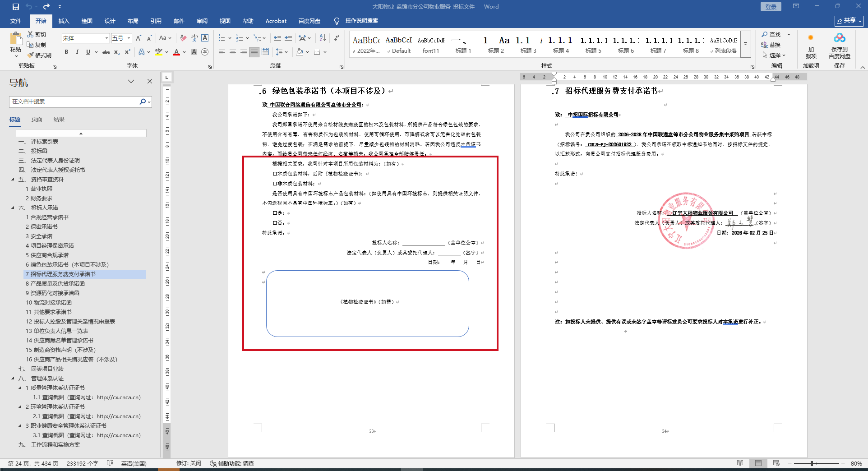Show or hide paragraph marks
This screenshot has width=868, height=471.
pos(337,38)
